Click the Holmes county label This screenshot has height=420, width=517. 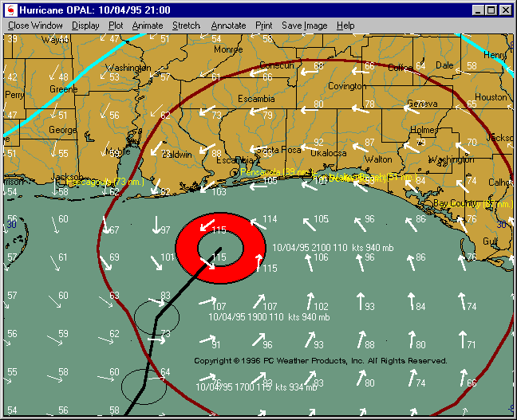click(x=424, y=130)
